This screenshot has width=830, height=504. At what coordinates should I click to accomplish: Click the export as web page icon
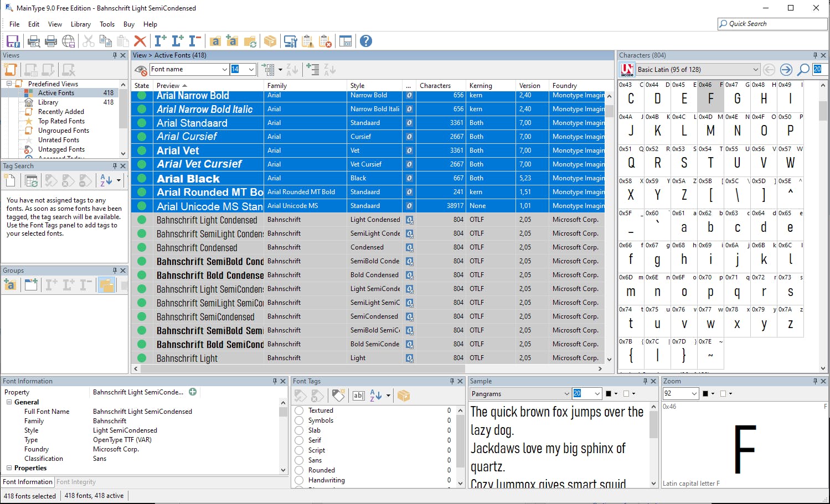69,41
